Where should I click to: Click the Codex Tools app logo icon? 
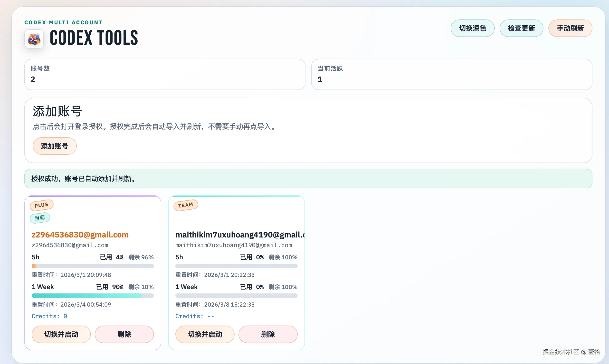[x=34, y=39]
